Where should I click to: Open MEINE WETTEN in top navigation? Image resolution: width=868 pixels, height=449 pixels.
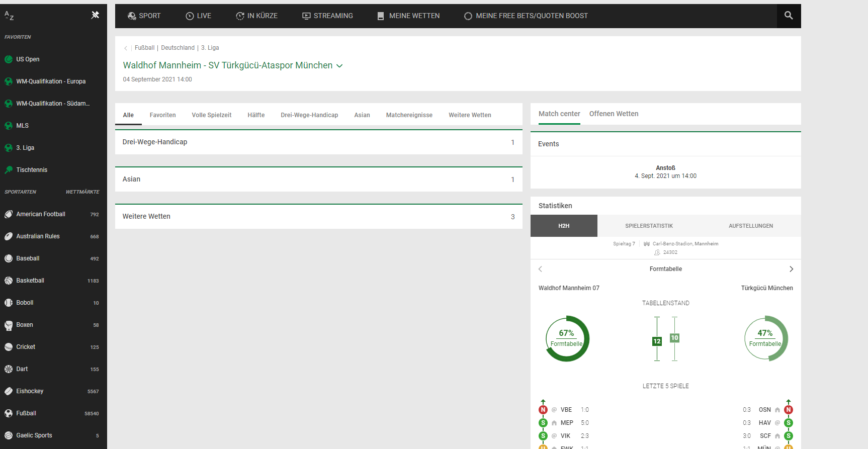click(408, 16)
